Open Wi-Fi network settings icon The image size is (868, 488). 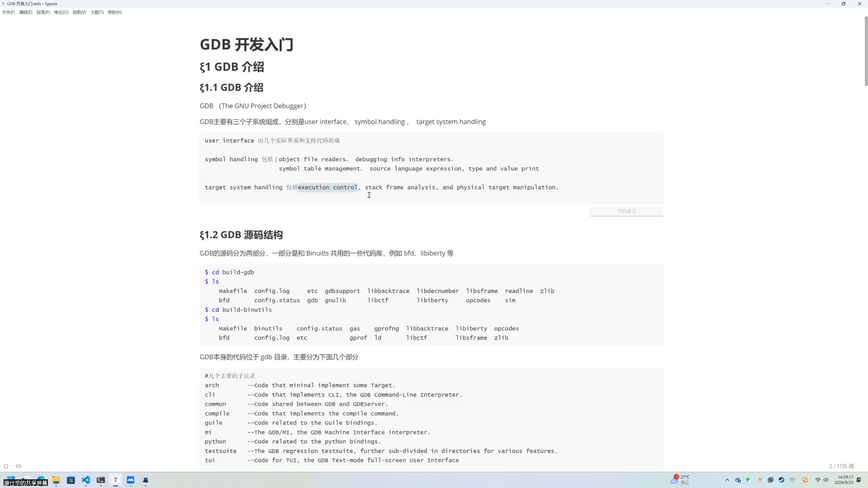coord(818,480)
